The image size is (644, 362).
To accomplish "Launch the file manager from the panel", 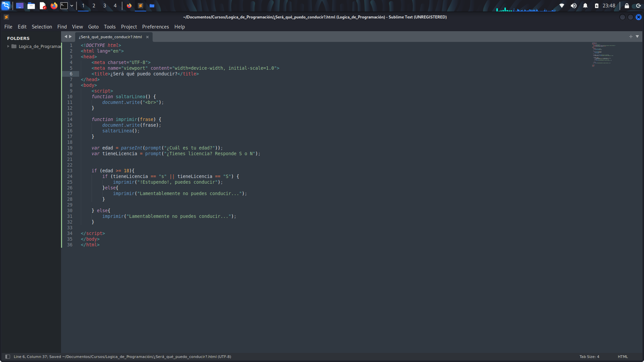I will point(31,6).
